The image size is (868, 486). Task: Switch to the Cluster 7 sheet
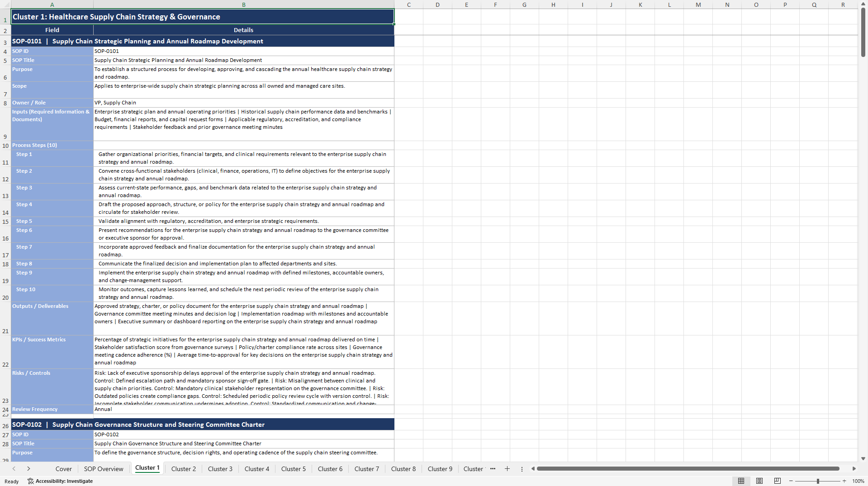click(367, 469)
